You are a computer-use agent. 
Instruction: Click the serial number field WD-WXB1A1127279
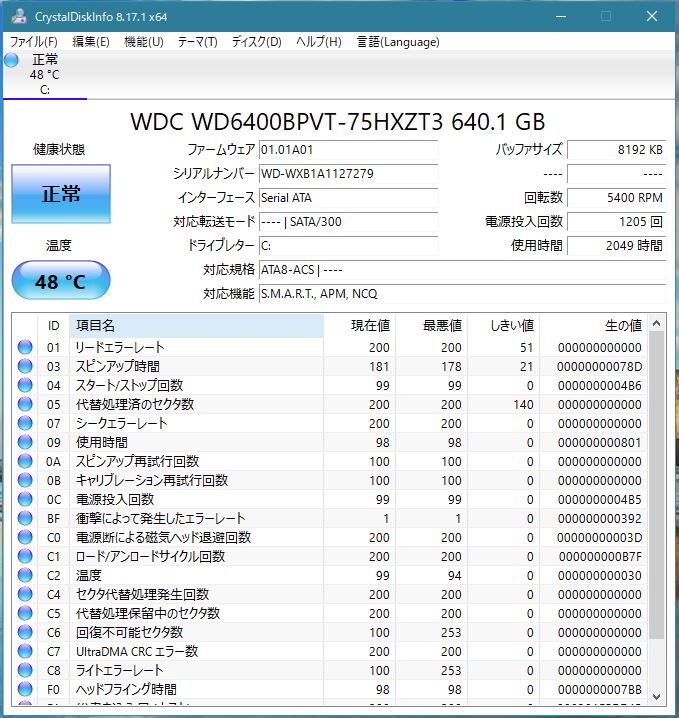(348, 174)
